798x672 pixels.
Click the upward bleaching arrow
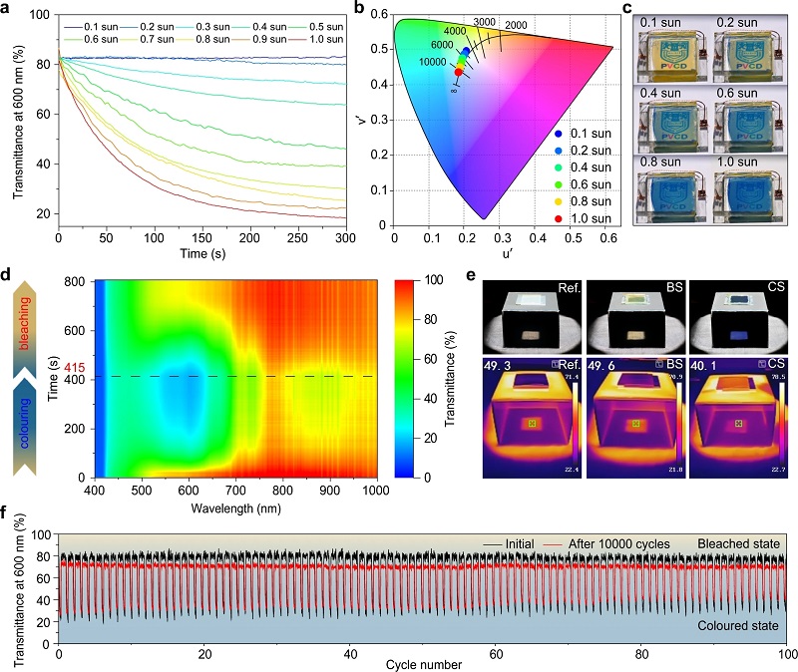pyautogui.click(x=26, y=325)
